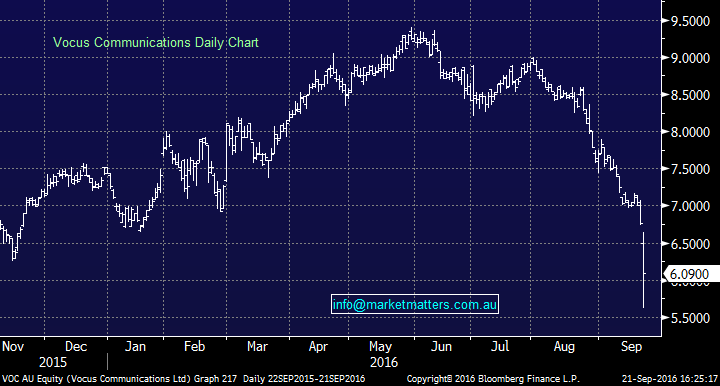
Task: Click the Mar month label
Action: coord(257,347)
